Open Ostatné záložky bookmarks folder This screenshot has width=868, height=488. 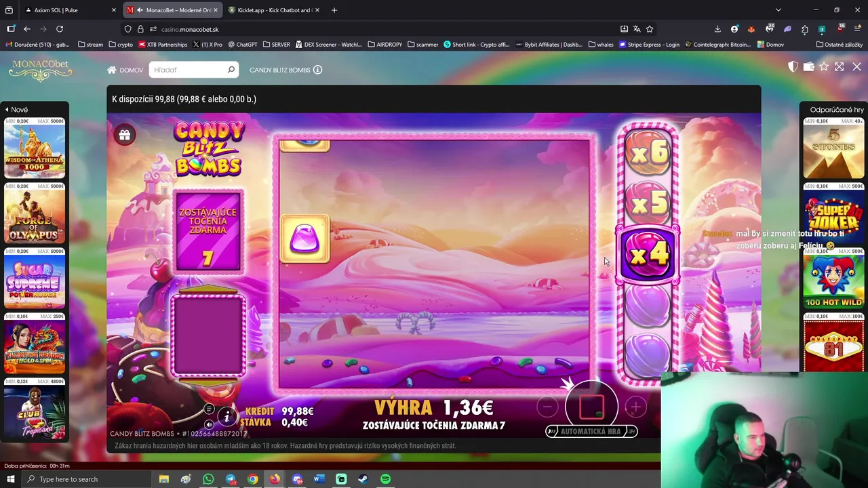click(840, 45)
